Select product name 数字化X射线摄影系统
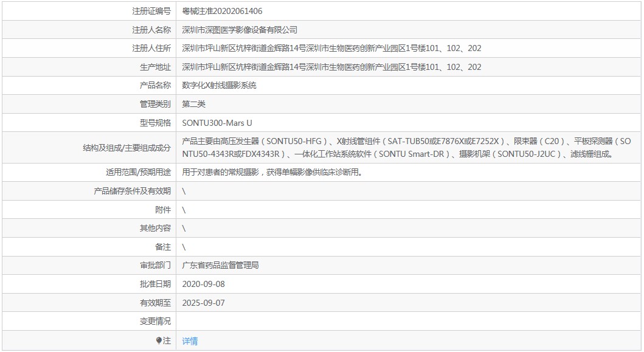644x352 pixels. pyautogui.click(x=219, y=86)
